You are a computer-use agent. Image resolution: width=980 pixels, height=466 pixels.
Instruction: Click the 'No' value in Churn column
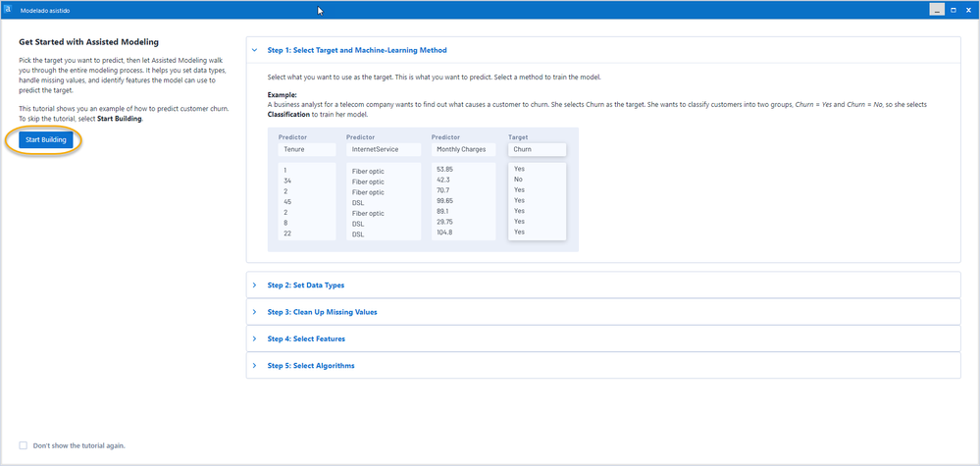click(518, 180)
